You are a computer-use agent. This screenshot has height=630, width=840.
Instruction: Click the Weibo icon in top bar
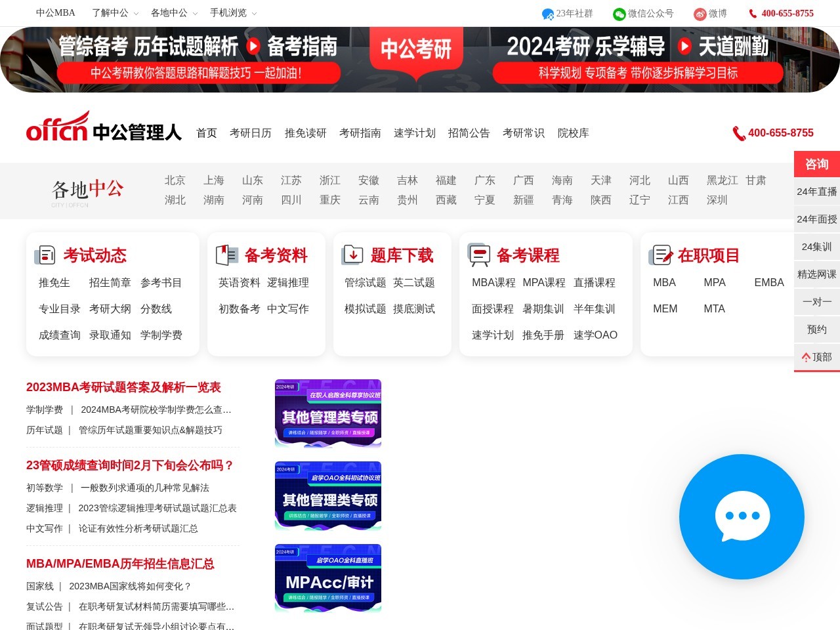[x=700, y=14]
